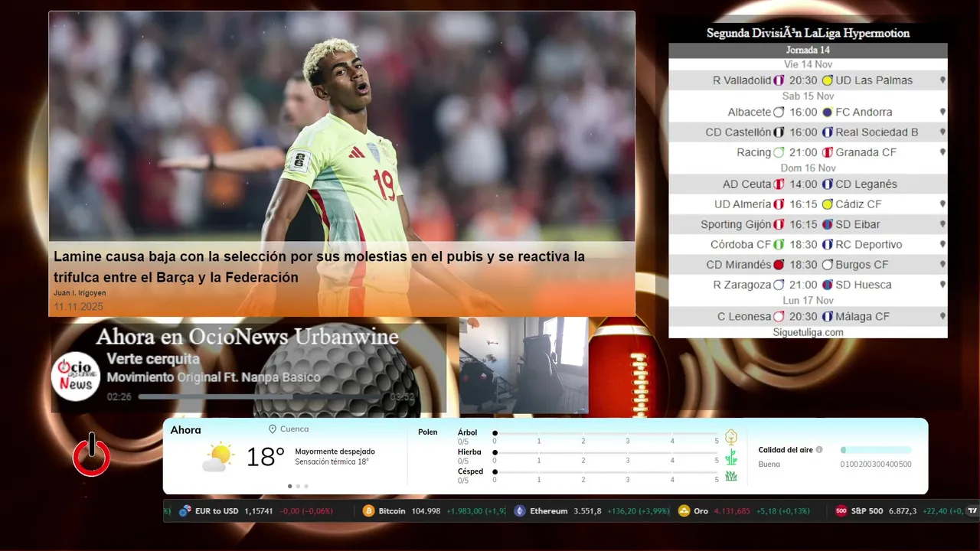The image size is (980, 551).
Task: Open map pin for Albacete vs FC Andorra
Action: coord(942,112)
